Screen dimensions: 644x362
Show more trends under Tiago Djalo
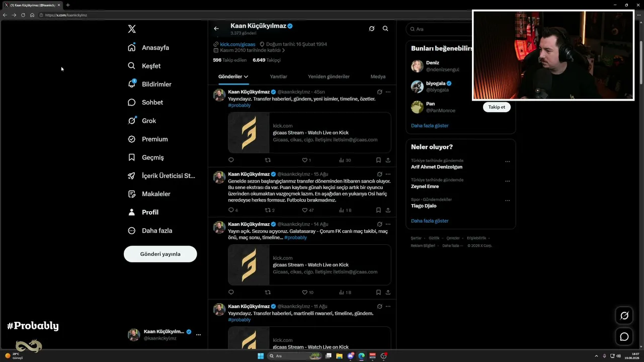click(x=430, y=221)
